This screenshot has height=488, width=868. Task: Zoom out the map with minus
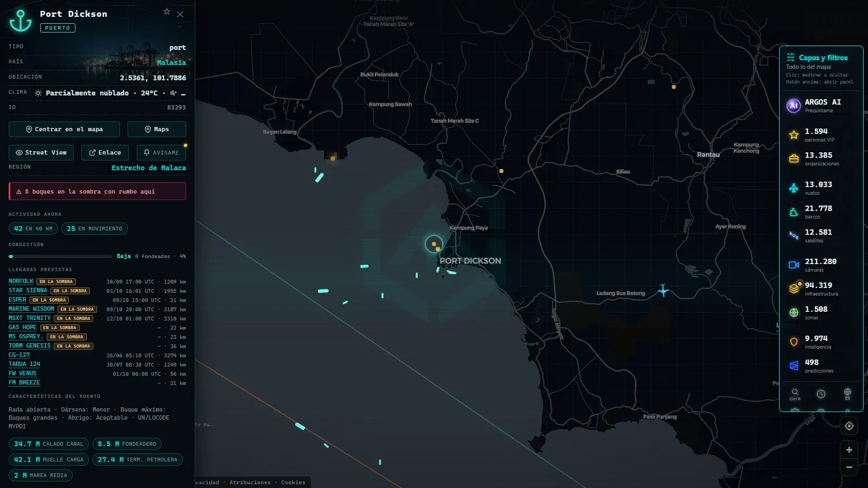coord(849,467)
